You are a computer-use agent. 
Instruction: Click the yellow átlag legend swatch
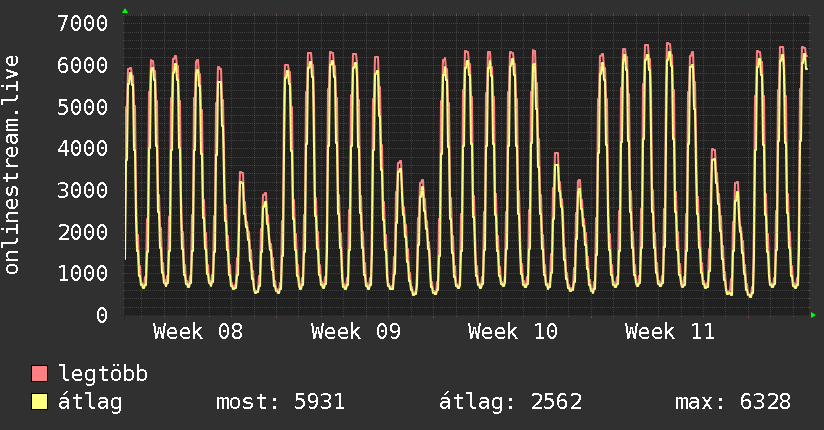[40, 402]
